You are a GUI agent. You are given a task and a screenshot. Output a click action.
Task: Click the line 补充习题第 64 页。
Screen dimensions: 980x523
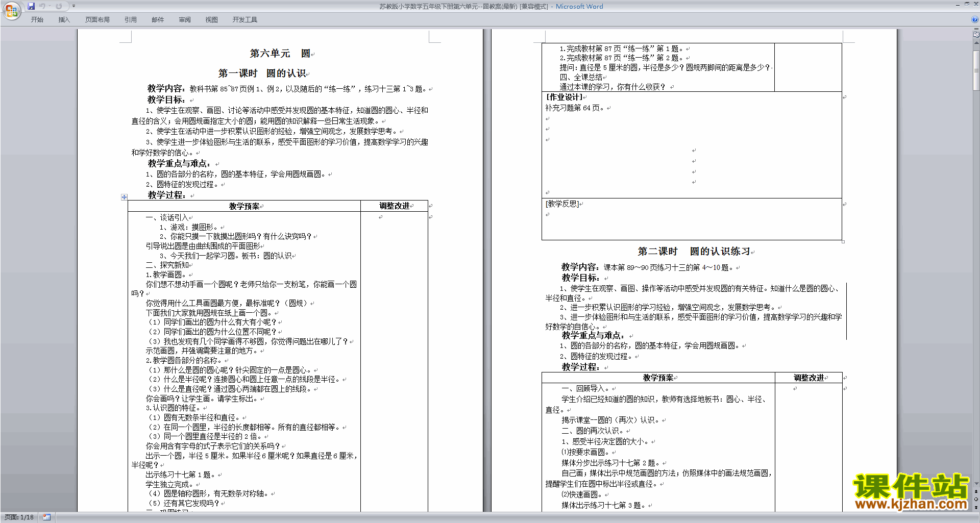coord(575,108)
